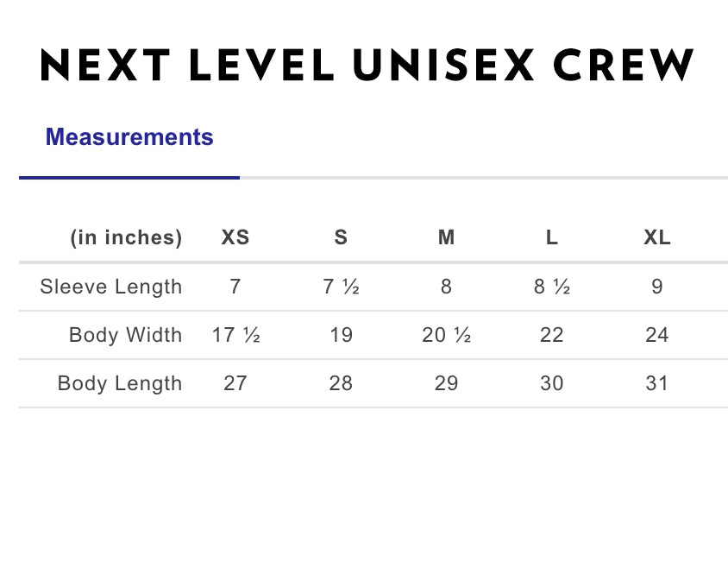728x568 pixels.
Task: Click the Body Width row label
Action: pyautogui.click(x=126, y=335)
